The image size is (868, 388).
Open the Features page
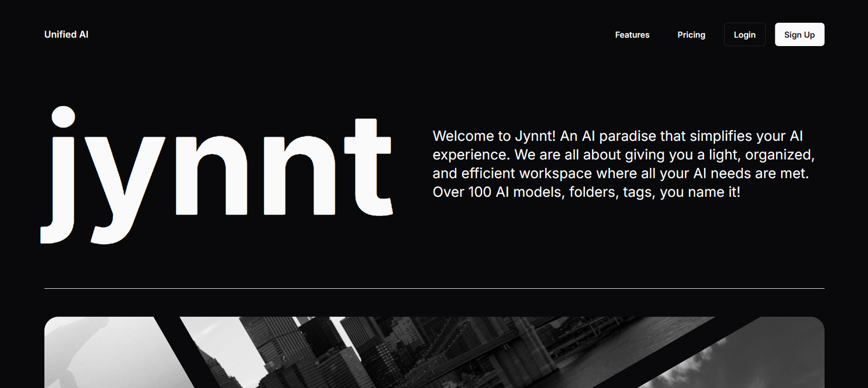(x=632, y=35)
